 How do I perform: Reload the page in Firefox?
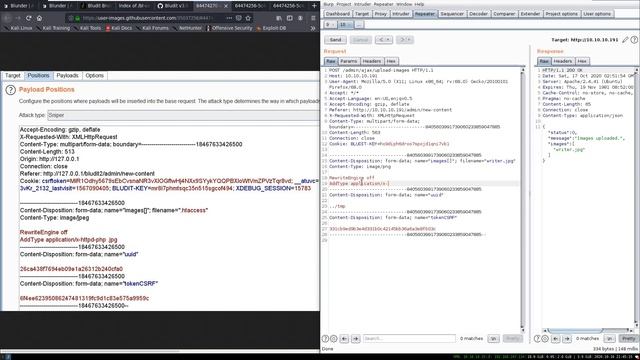29,18
